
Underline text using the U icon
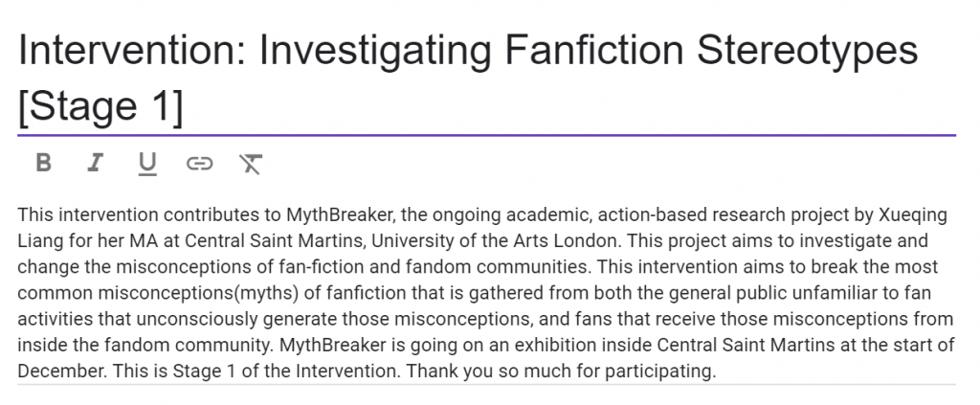click(x=147, y=164)
